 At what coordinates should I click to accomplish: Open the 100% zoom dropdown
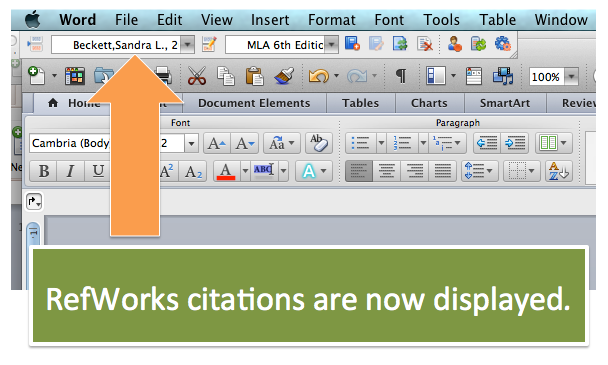pos(572,77)
